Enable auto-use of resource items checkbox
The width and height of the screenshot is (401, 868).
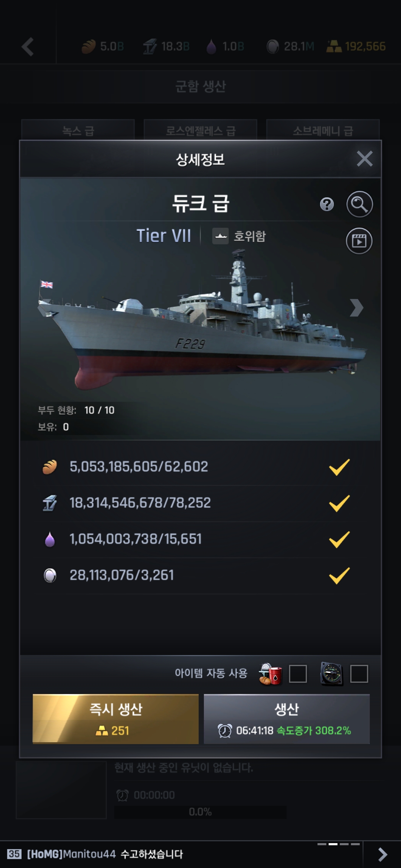point(298,674)
